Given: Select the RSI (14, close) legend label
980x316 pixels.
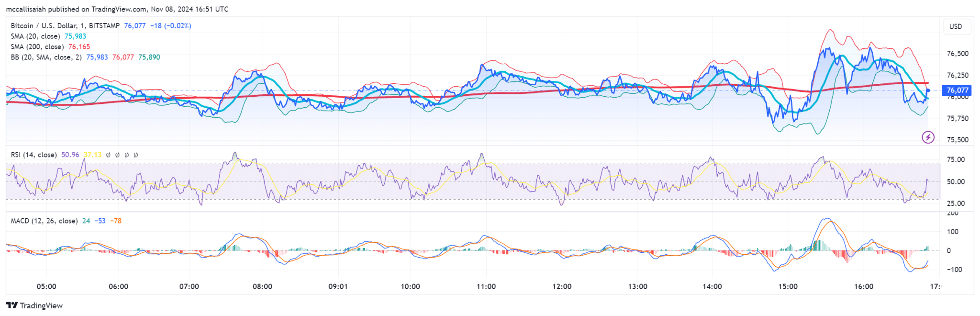Looking at the screenshot, I should click(33, 155).
